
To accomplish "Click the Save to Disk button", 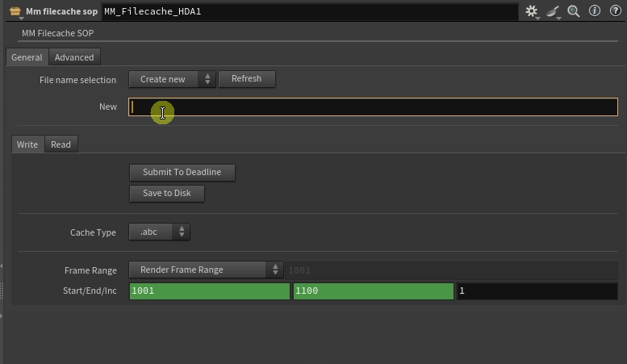I will point(166,194).
